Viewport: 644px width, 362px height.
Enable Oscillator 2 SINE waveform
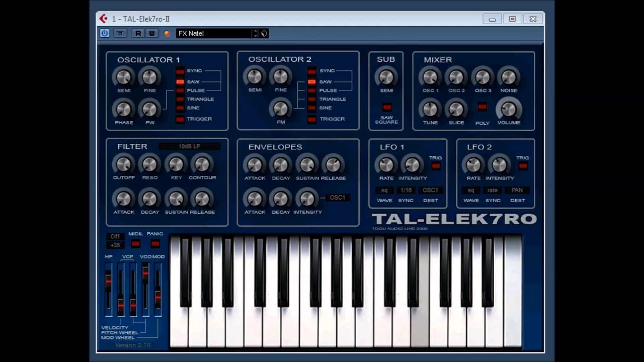click(x=312, y=108)
